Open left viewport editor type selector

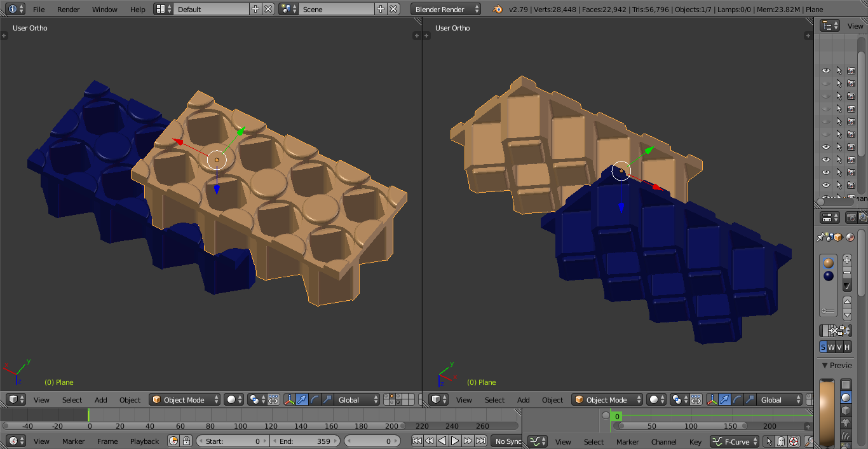17,399
